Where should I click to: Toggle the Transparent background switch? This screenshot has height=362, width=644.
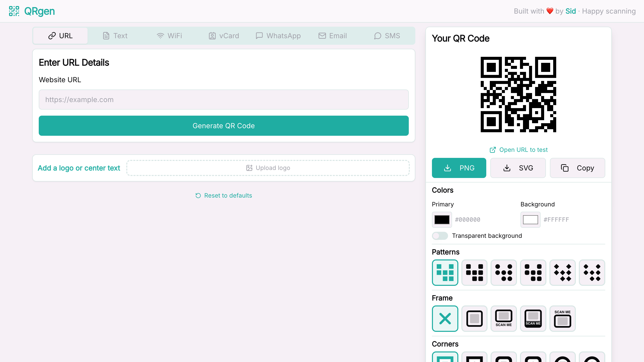[x=440, y=236]
